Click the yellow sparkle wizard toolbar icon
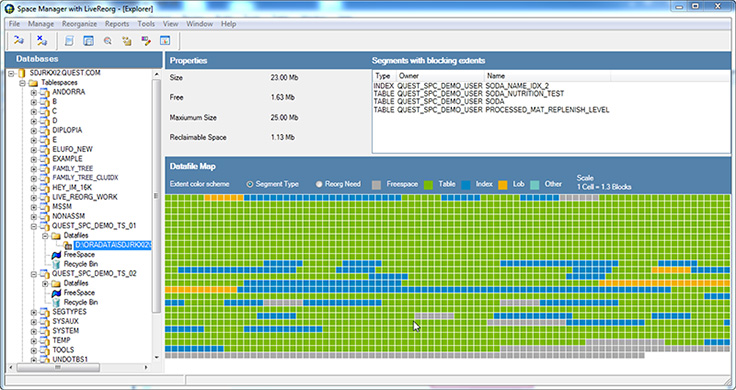 point(127,41)
